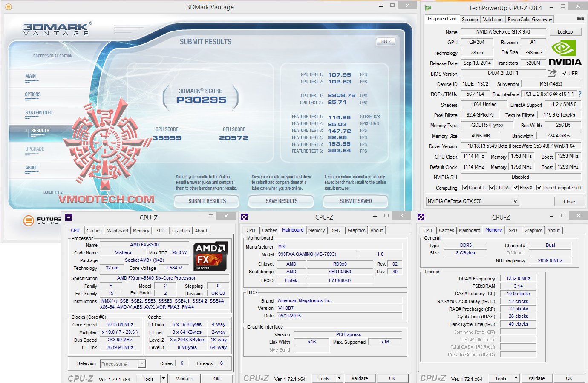
Task: Switch to the Validation tab in GPU-Z
Action: point(493,20)
